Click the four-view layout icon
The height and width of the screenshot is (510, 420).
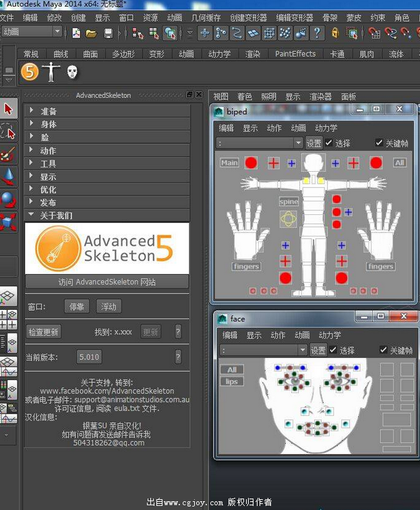click(8, 319)
